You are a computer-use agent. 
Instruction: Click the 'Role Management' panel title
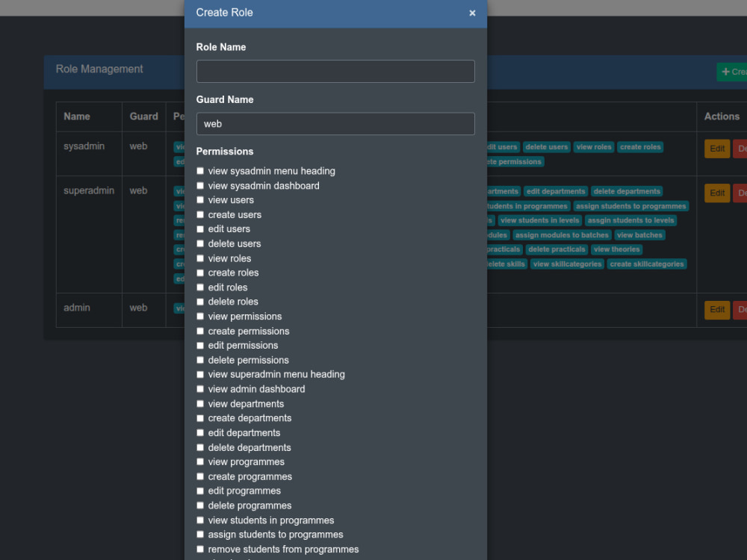pos(99,69)
